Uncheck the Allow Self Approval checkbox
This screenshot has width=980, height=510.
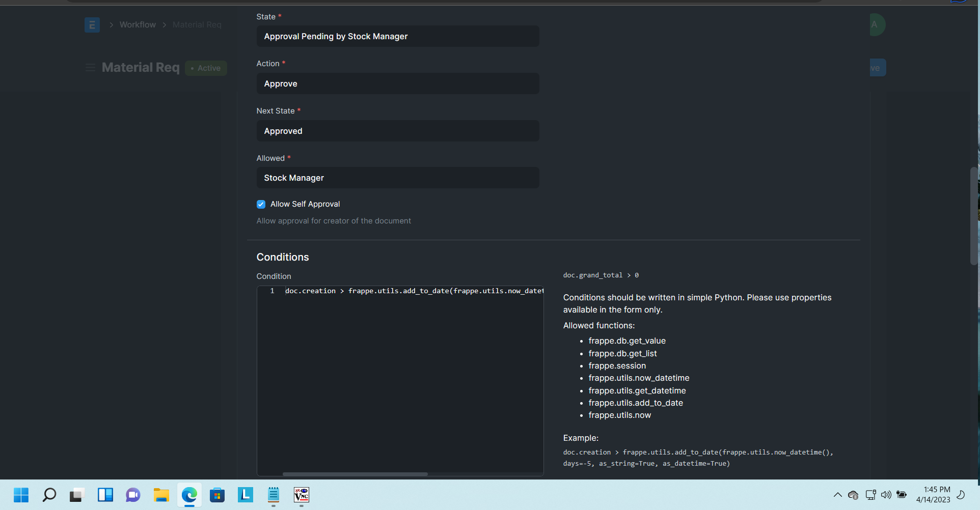[260, 204]
